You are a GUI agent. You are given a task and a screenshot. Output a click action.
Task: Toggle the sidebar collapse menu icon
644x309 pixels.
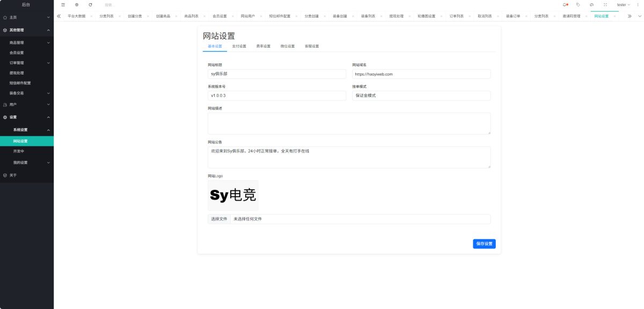tap(63, 4)
